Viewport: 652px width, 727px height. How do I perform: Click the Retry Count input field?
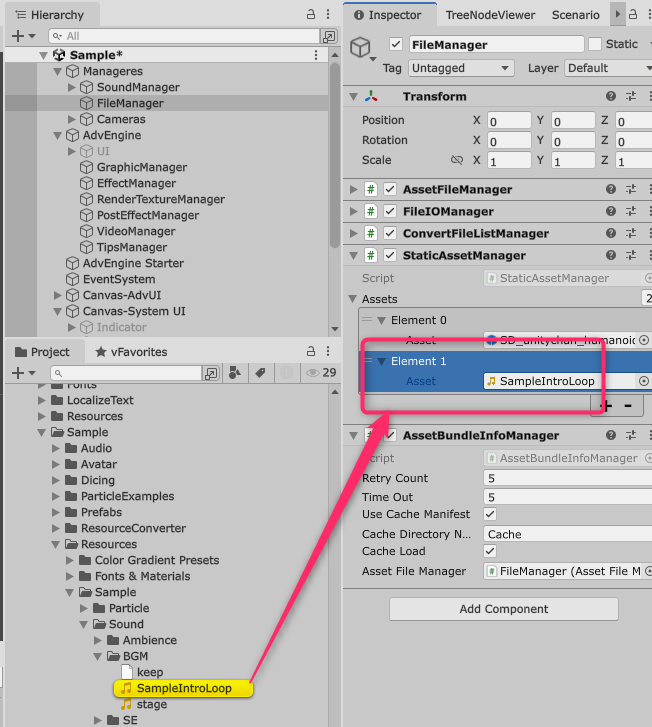pos(565,478)
